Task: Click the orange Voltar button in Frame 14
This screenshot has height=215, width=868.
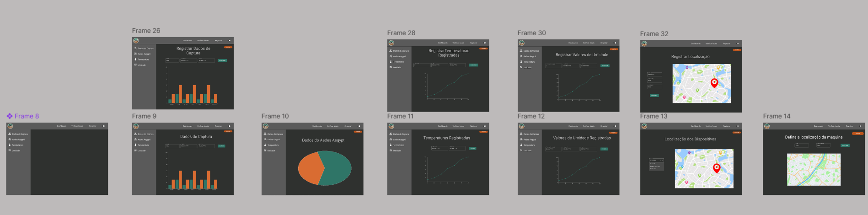Action: tap(857, 133)
